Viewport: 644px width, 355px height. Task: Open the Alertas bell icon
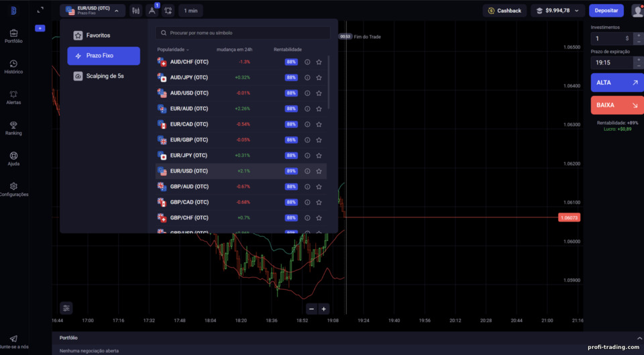click(x=13, y=95)
